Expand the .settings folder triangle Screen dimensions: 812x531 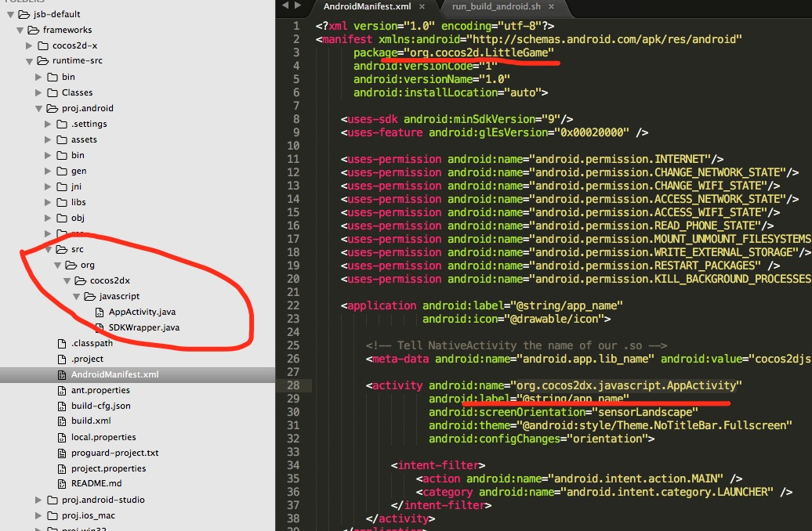(48, 125)
